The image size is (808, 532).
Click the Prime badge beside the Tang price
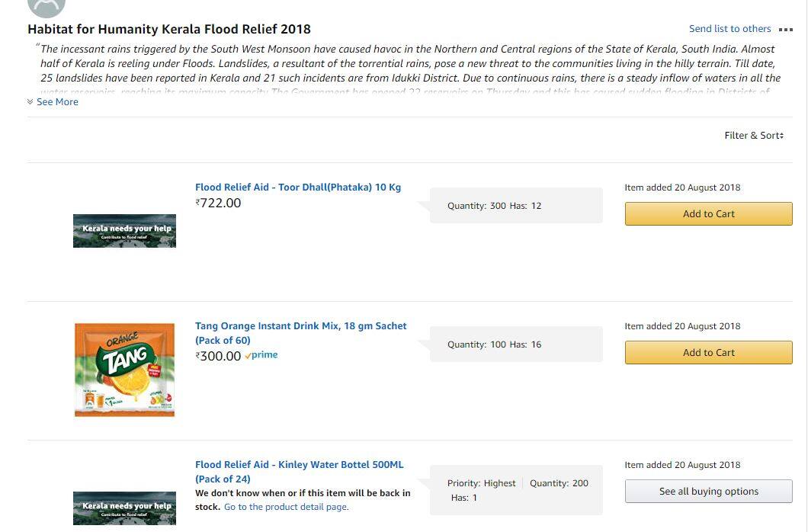[261, 355]
